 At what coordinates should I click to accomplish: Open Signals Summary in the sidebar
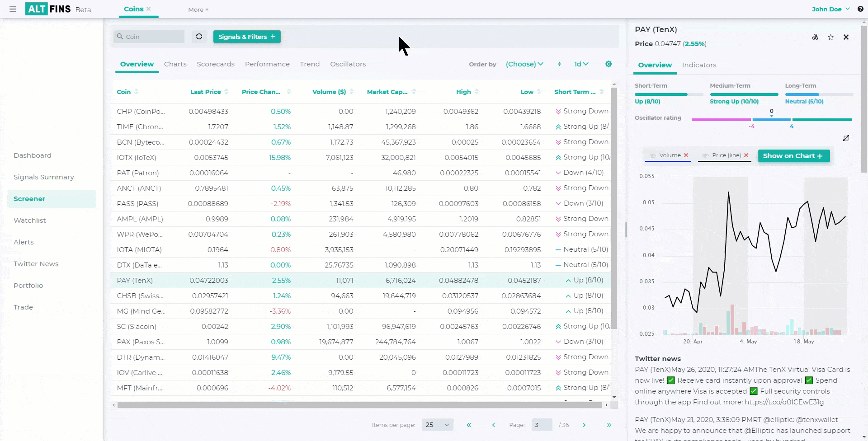point(44,177)
